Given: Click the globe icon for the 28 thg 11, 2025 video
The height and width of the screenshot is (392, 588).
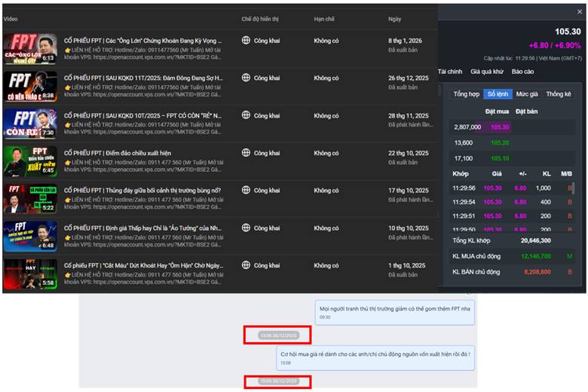Looking at the screenshot, I should point(246,115).
